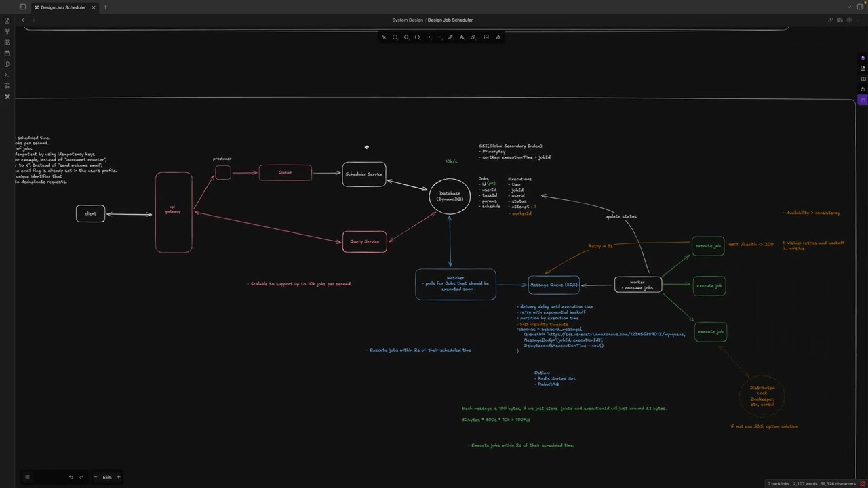Navigate back with left arrow

[24, 20]
